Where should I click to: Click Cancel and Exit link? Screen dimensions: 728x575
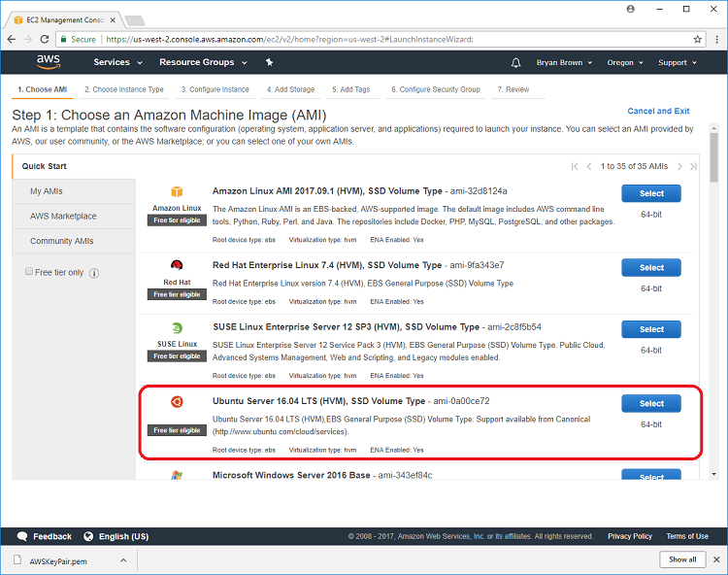[658, 111]
